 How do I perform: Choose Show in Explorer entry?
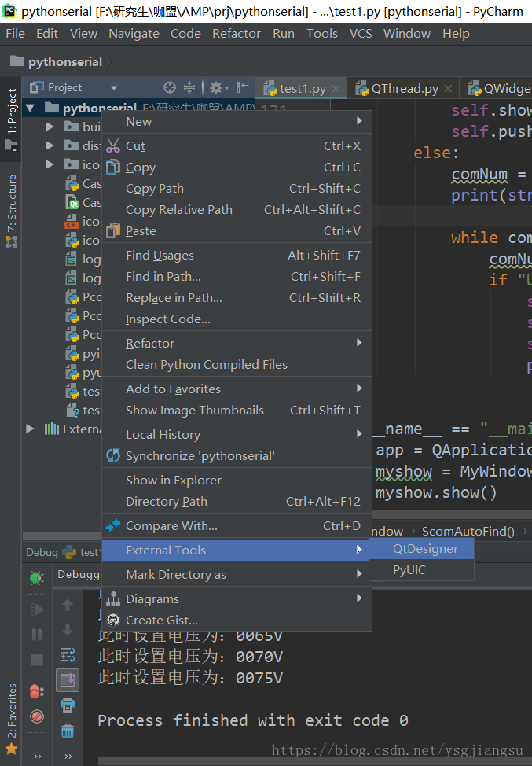pyautogui.click(x=237, y=481)
